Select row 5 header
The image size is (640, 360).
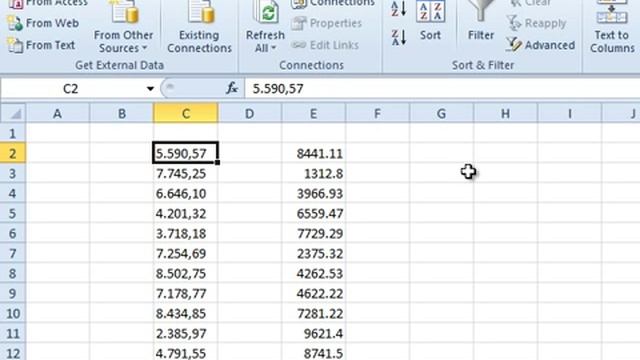(13, 213)
